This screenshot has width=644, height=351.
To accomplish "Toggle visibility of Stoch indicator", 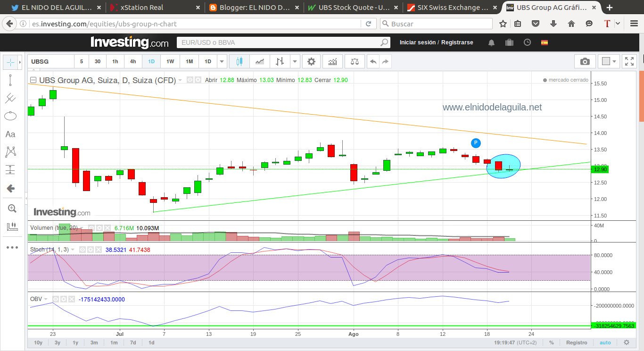I will click(82, 250).
